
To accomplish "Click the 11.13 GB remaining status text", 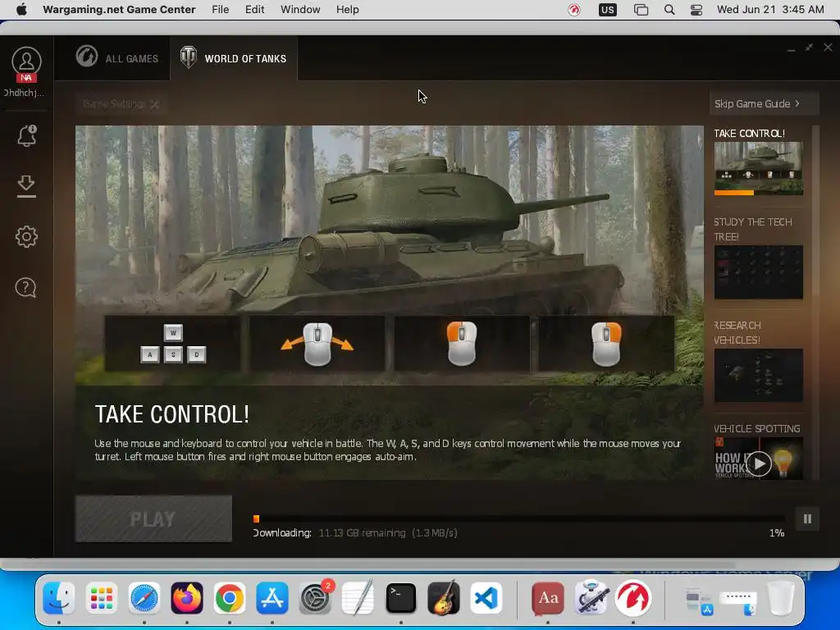I will (x=362, y=533).
